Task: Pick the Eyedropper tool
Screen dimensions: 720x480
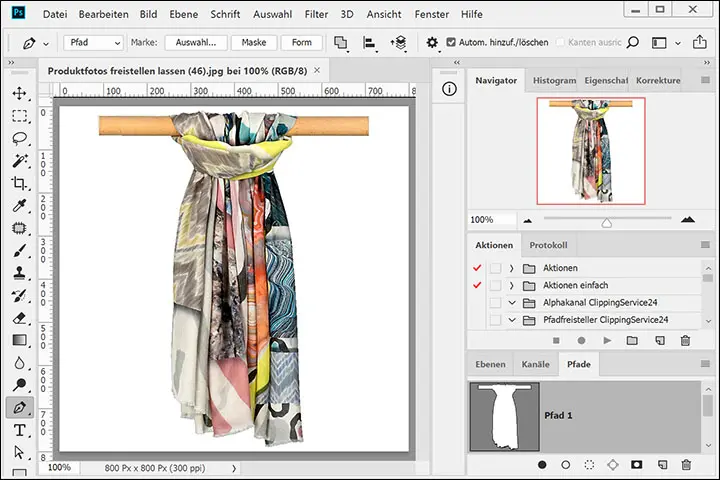Action: 19,206
